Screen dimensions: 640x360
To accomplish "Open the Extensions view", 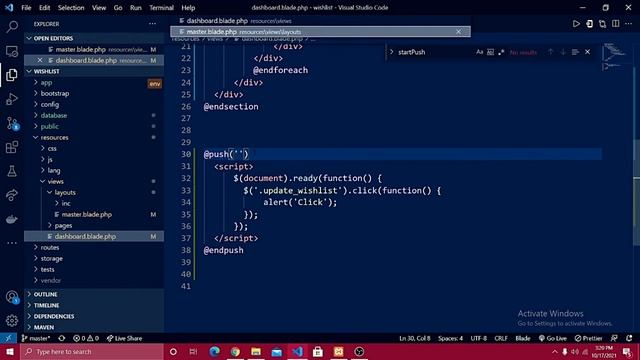I will pyautogui.click(x=12, y=147).
